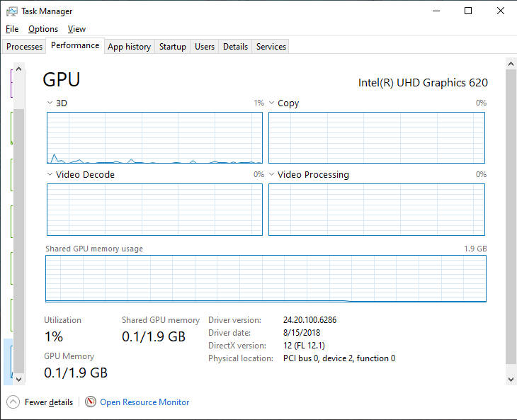Click the Task Manager title bar icon
Image resolution: width=517 pixels, height=420 pixels.
point(12,11)
